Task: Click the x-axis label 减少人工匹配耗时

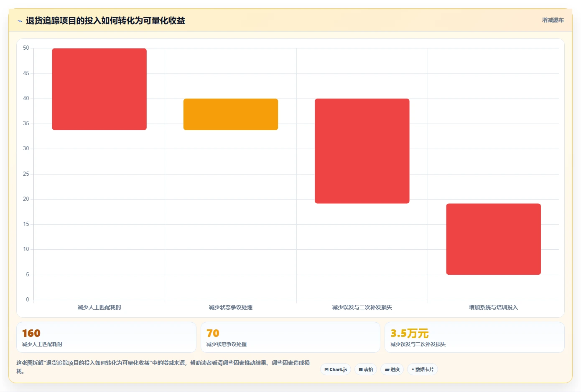Action: coord(99,307)
